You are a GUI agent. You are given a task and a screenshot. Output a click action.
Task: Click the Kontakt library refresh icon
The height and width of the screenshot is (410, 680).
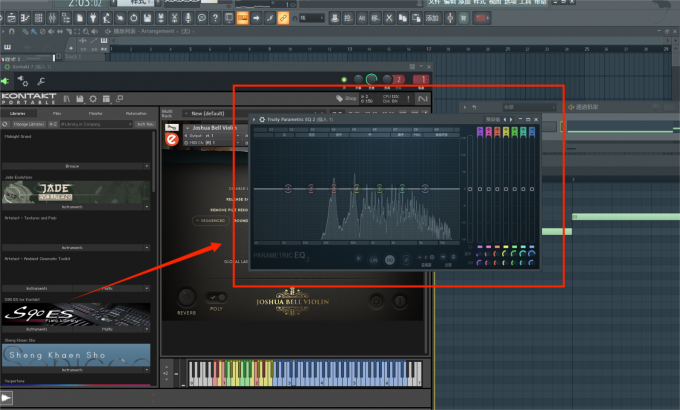pos(5,124)
